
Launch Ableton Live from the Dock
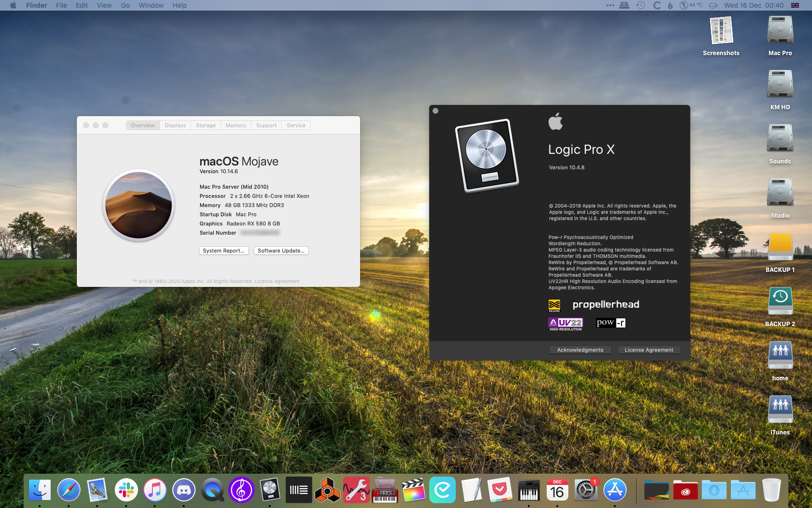(x=299, y=490)
